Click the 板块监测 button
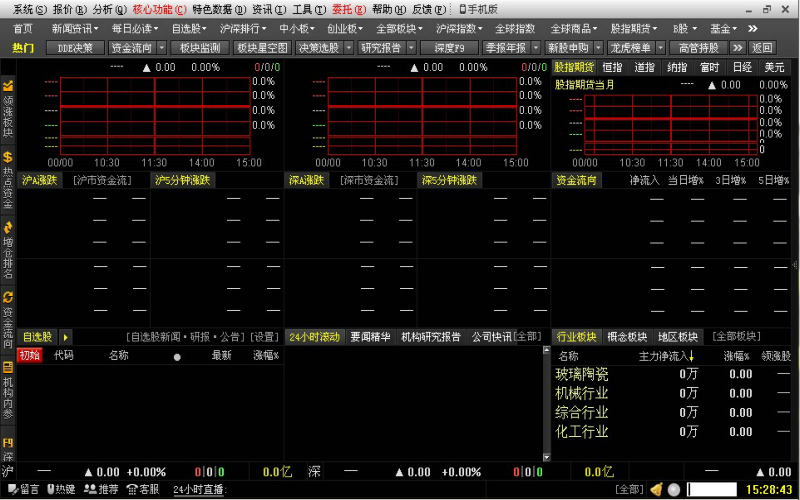This screenshot has height=500, width=800. [199, 48]
